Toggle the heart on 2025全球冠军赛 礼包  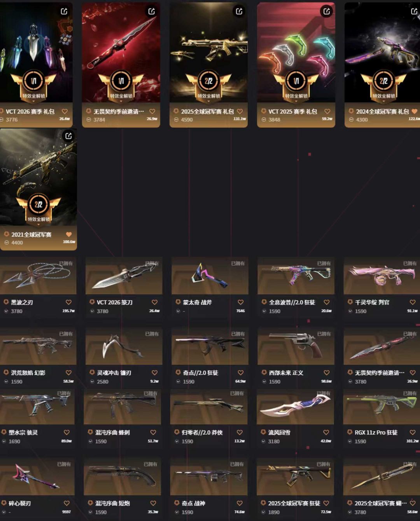pos(240,111)
